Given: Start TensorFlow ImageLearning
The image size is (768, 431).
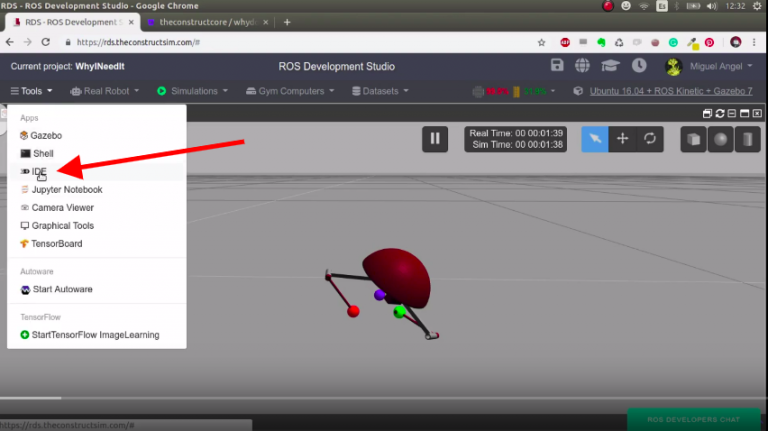Looking at the screenshot, I should point(90,335).
